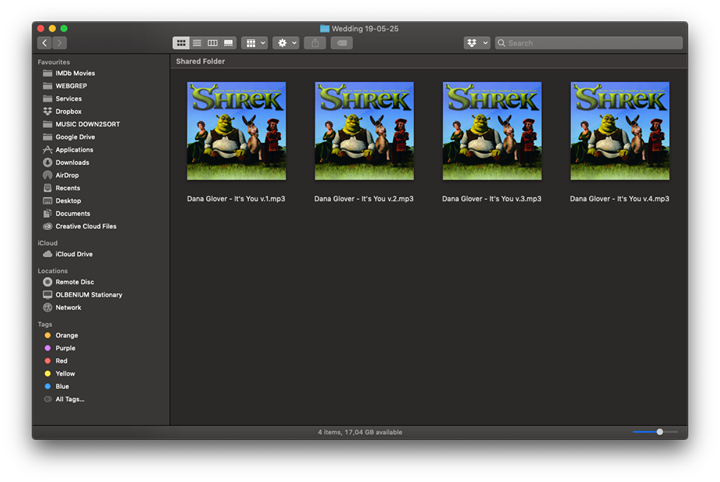Click filename 'Dana Glover - It's You v.1.mp3'
Screen dimensions: 720x482
236,199
